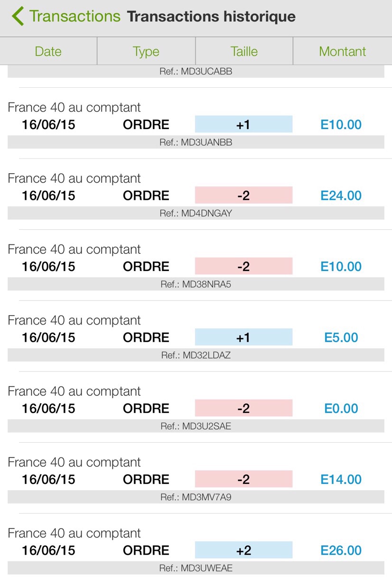The image size is (392, 578).
Task: Select the +1 size cell for MD32LDAZ
Action: pos(243,337)
